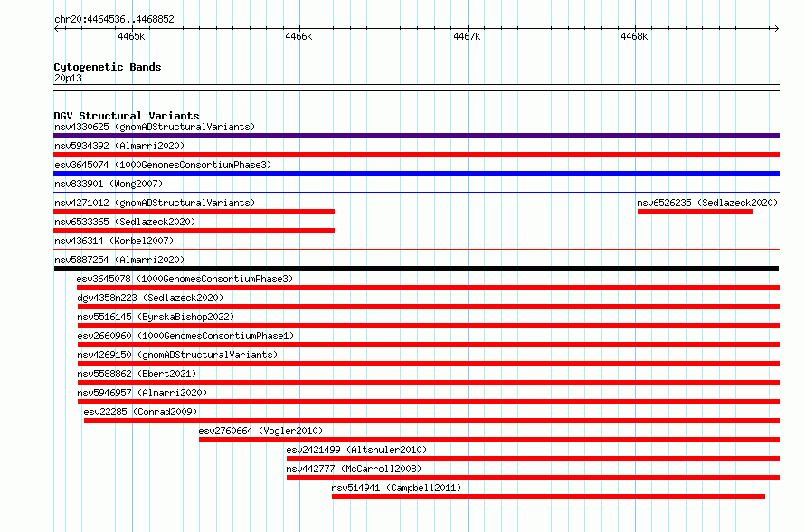Select the red nsv5516145 variant bar
Viewport: 805px width, 532px height.
tap(429, 326)
